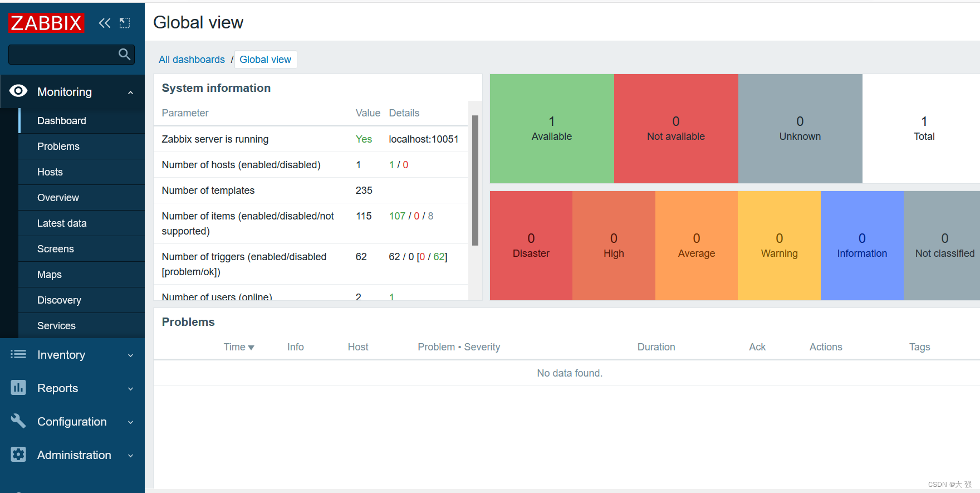Open the Problems menu item
Screen dimensions: 980x493
pos(82,147)
